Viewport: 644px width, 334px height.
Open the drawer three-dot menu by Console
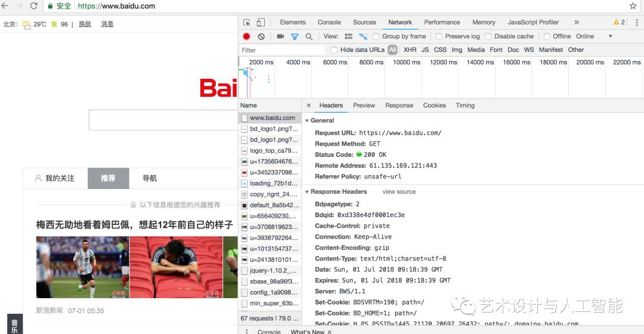point(246,331)
